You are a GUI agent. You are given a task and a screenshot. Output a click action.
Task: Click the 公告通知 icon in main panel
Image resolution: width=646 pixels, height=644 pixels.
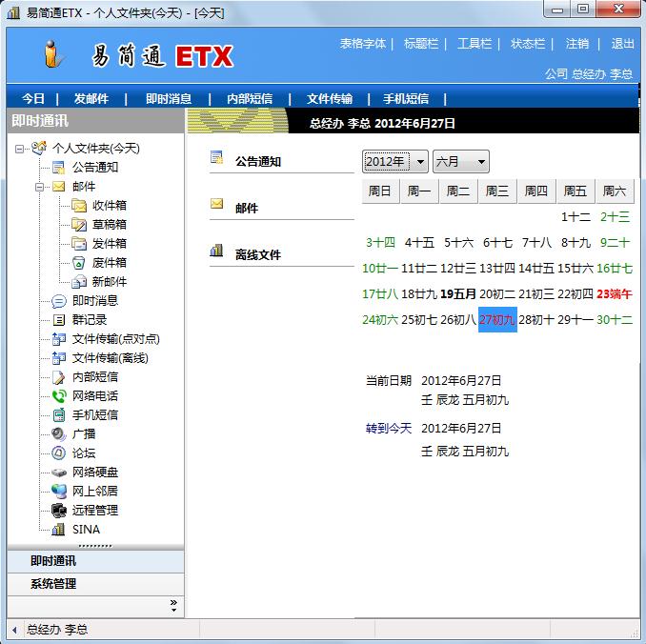(x=216, y=158)
